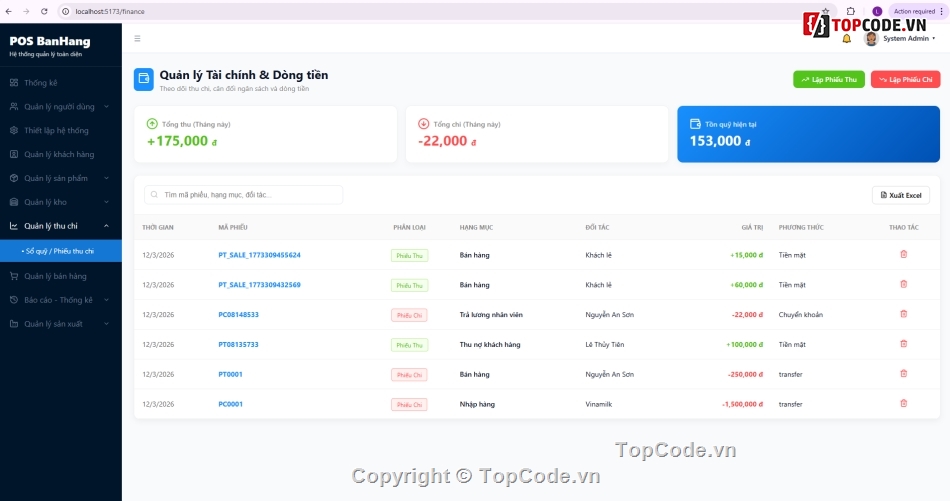The image size is (950, 501).
Task: Click the Báo cáo - Thống kê icon
Action: [14, 300]
